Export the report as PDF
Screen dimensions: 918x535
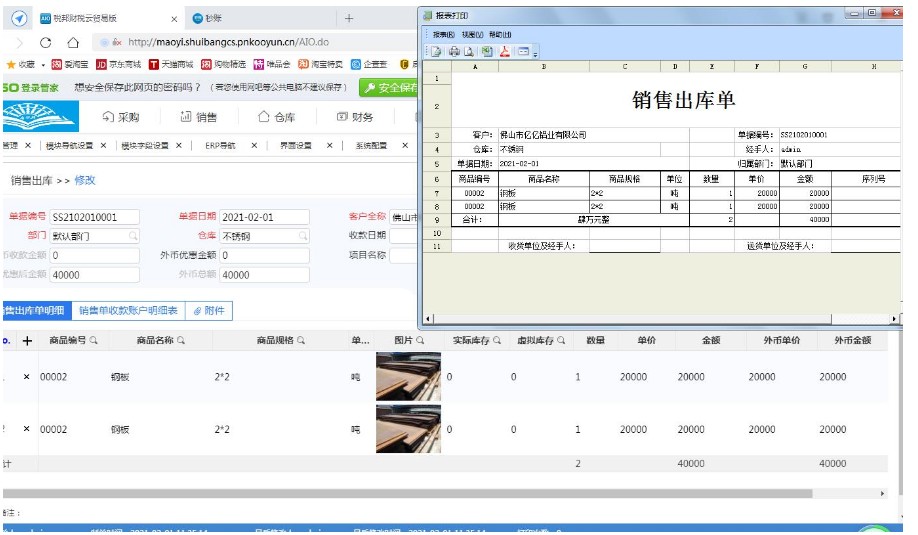[x=505, y=51]
